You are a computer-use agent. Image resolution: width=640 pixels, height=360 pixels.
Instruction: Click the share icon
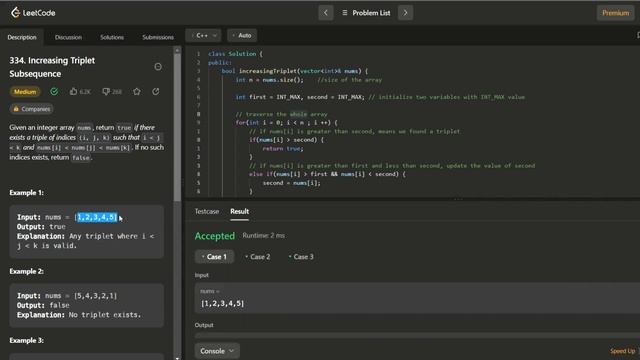point(156,91)
